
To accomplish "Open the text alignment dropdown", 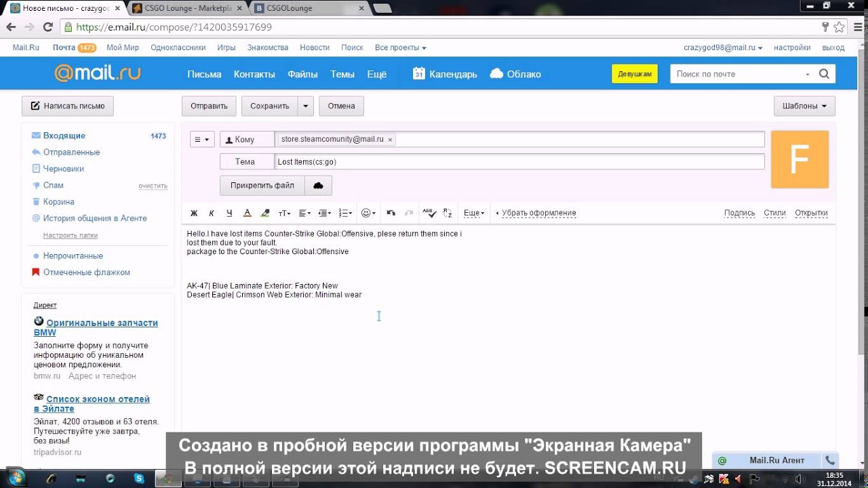I will [304, 213].
